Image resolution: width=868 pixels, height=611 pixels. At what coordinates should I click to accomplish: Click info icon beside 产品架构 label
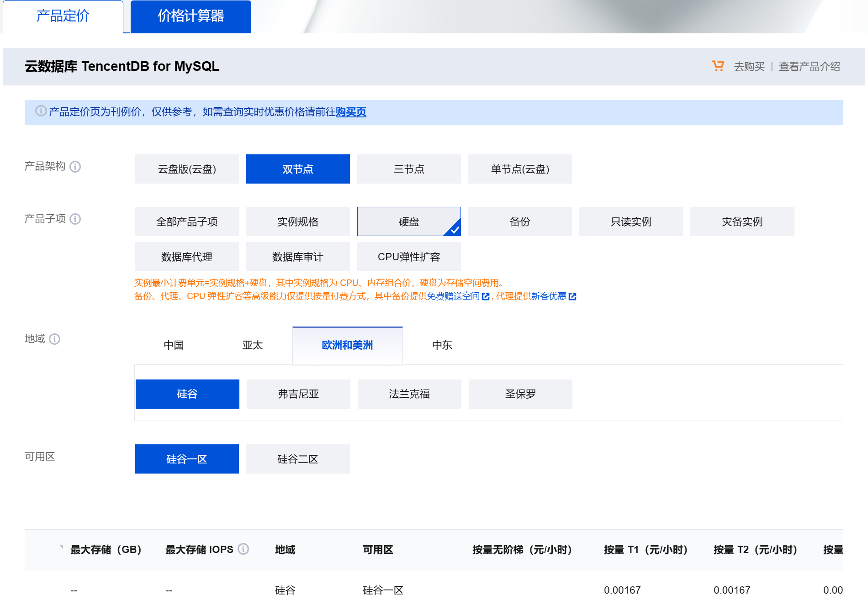pyautogui.click(x=75, y=167)
